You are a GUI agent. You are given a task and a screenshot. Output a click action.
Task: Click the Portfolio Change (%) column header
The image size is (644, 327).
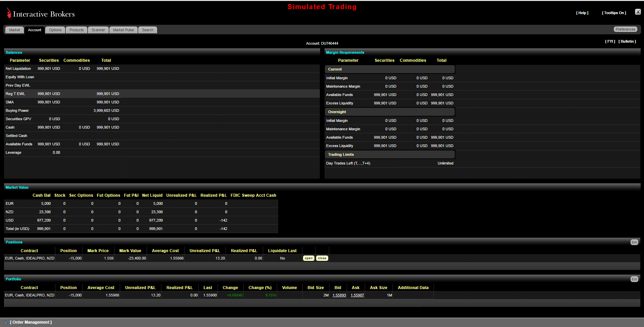pyautogui.click(x=260, y=288)
